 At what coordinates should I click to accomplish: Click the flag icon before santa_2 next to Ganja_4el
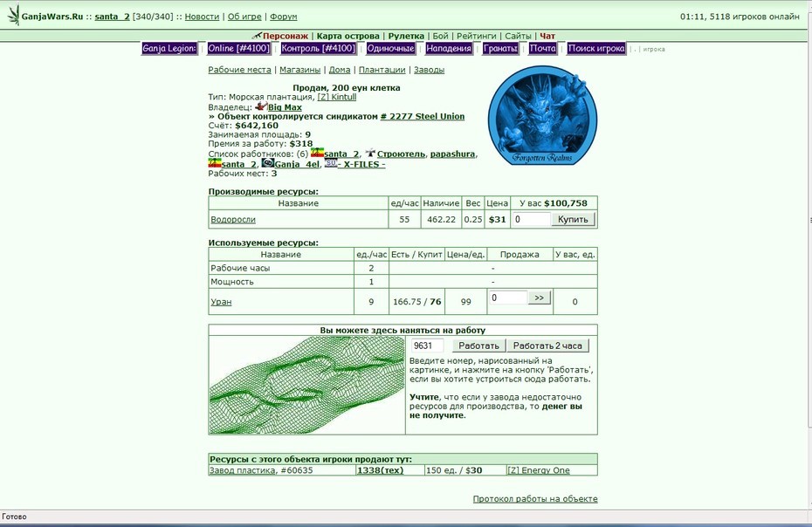point(215,163)
